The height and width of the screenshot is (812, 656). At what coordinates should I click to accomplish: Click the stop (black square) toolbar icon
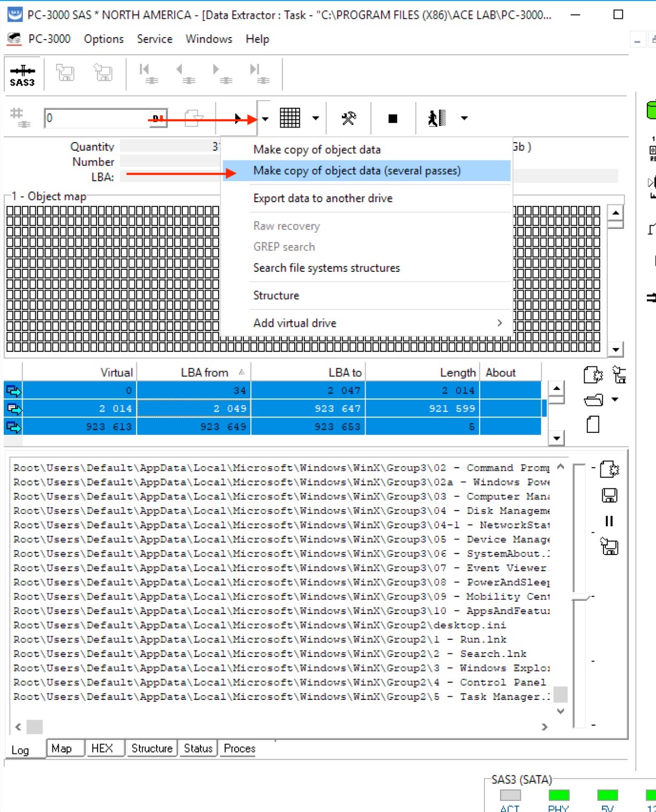(393, 119)
